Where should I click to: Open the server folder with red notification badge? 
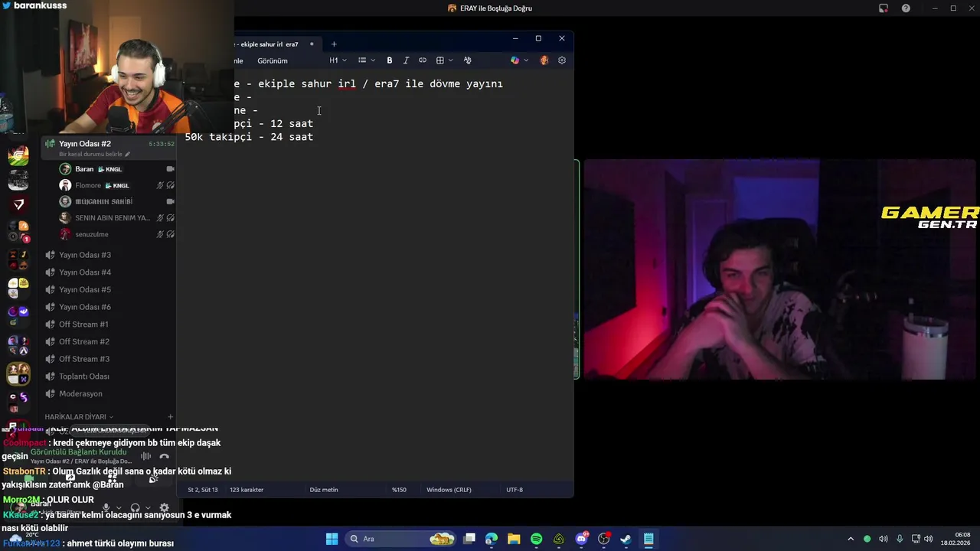click(18, 232)
